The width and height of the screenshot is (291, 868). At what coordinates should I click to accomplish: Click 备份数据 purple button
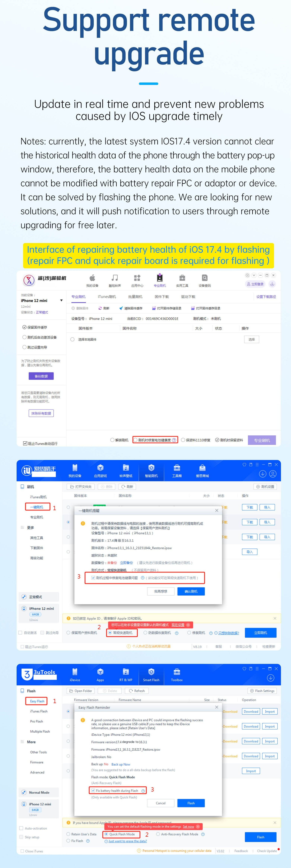(x=41, y=376)
